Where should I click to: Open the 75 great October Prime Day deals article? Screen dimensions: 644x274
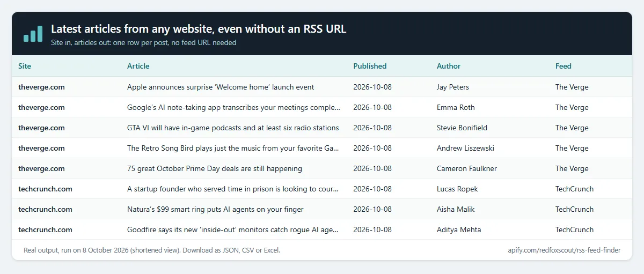click(x=215, y=168)
